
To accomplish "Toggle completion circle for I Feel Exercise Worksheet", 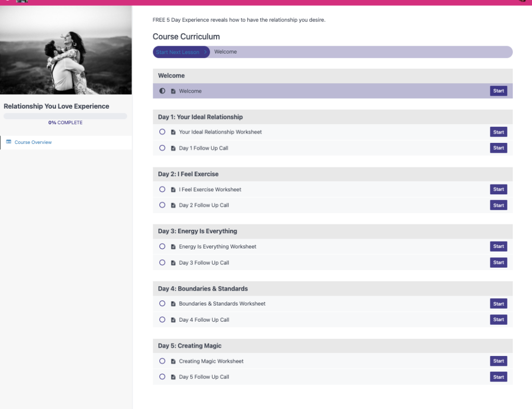I will (162, 189).
